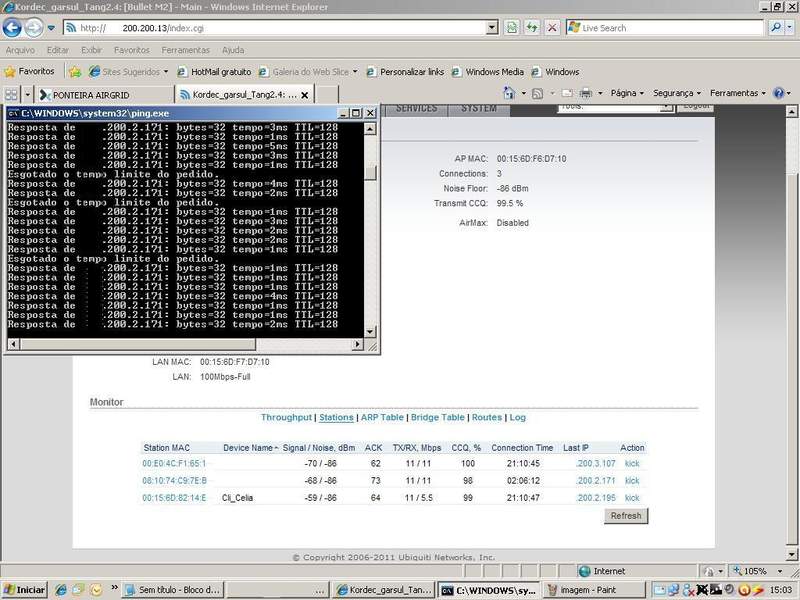This screenshot has width=800, height=600.
Task: Click station MAC 00:15:6D:82:14:E link
Action: (x=174, y=497)
